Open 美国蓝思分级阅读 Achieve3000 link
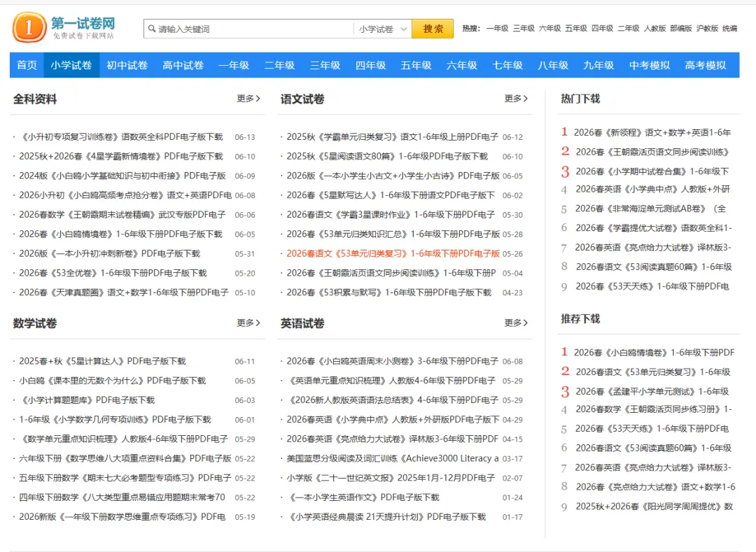This screenshot has height=552, width=756. click(393, 458)
